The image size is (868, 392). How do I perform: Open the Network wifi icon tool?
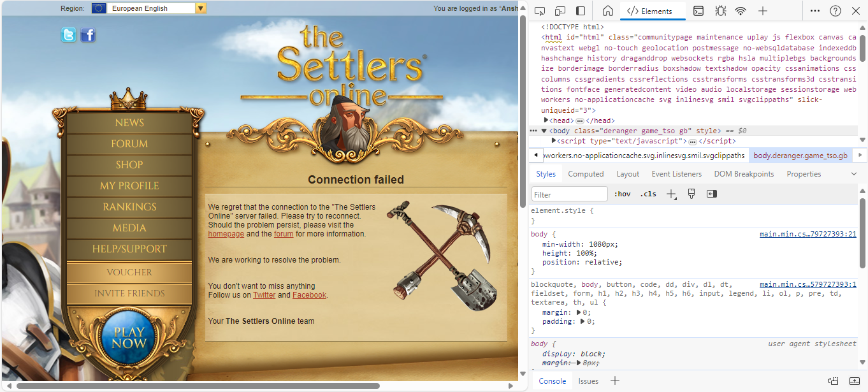pyautogui.click(x=741, y=11)
